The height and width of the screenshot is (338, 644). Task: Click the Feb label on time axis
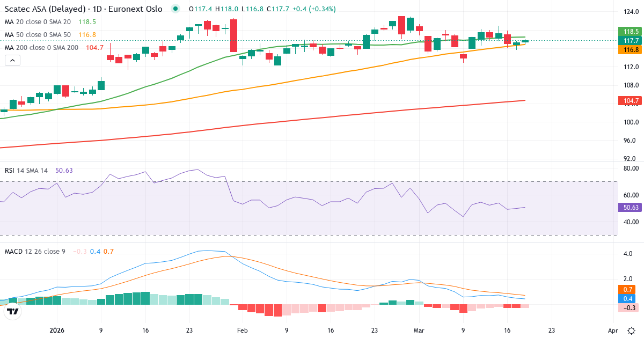pyautogui.click(x=242, y=330)
